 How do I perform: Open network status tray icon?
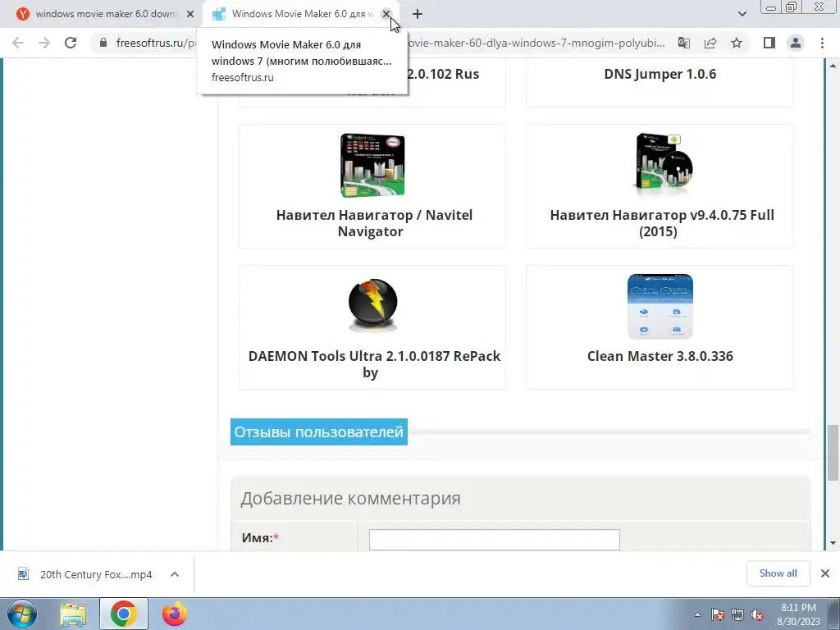737,615
